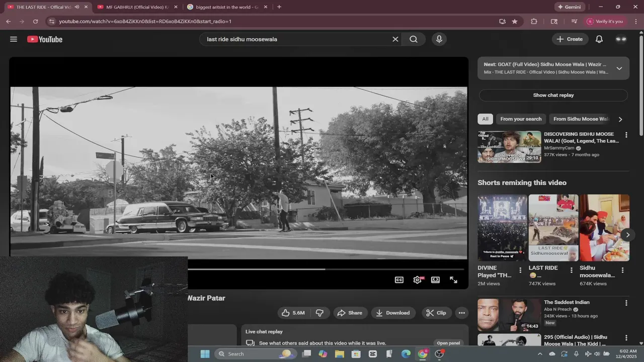Image resolution: width=644 pixels, height=362 pixels.
Task: Enter full screen video mode
Action: point(453,280)
